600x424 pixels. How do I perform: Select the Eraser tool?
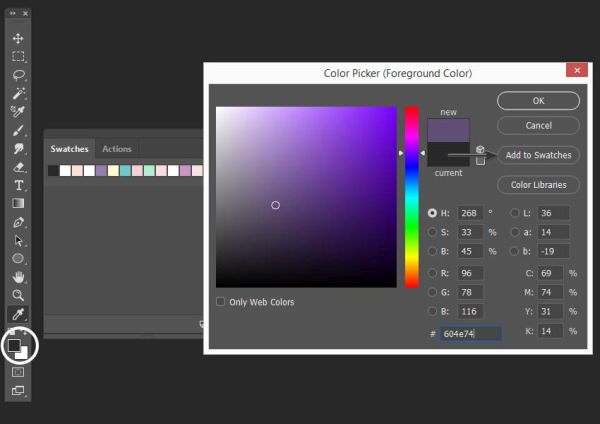click(18, 167)
